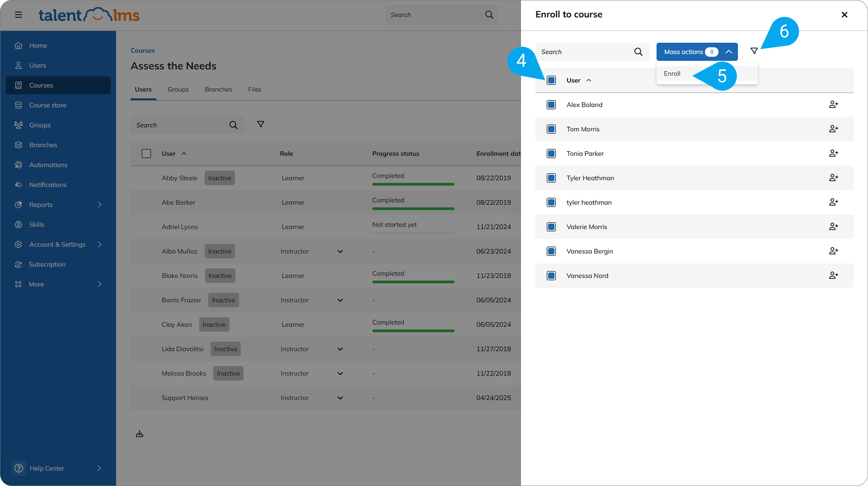This screenshot has height=486, width=868.
Task: Open Automations in the sidebar
Action: 48,165
